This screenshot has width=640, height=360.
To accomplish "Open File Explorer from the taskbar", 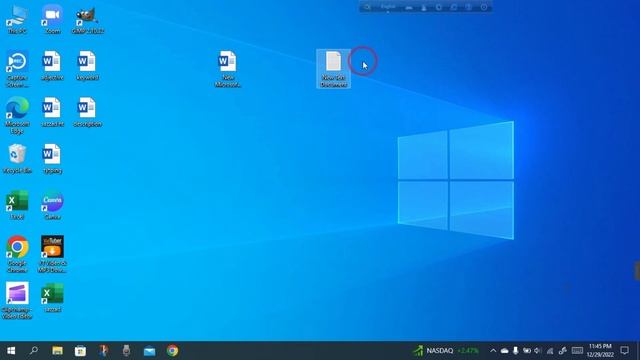I will pyautogui.click(x=57, y=351).
